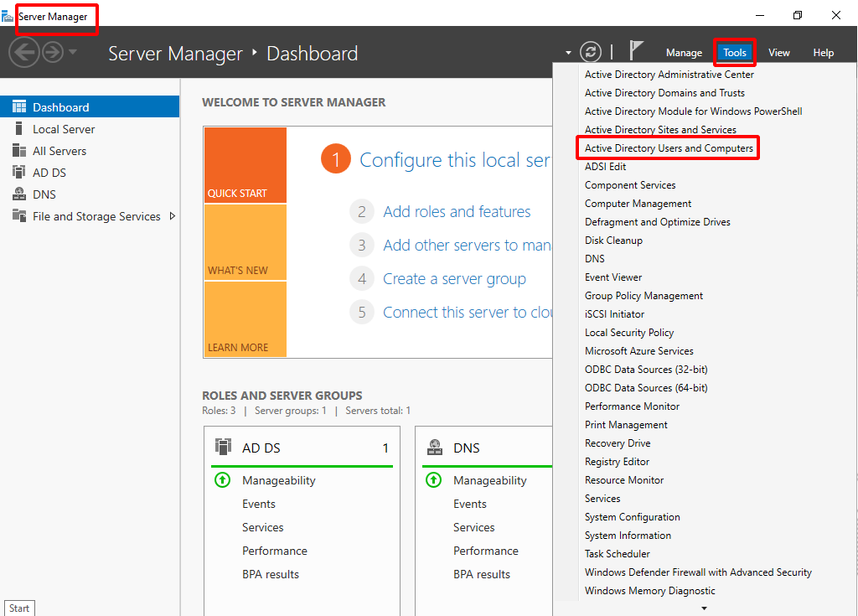Click the refresh icon in header
Image resolution: width=858 pixels, height=616 pixels.
[591, 52]
